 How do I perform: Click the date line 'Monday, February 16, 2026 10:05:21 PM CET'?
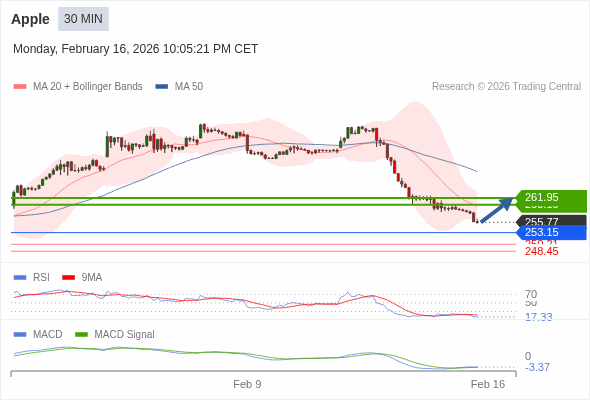[135, 49]
